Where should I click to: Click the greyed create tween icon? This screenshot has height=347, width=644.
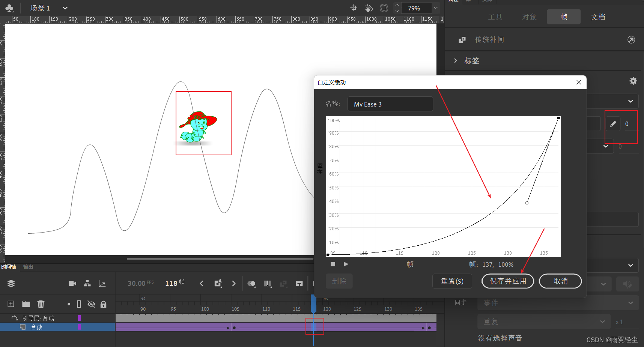click(x=283, y=284)
